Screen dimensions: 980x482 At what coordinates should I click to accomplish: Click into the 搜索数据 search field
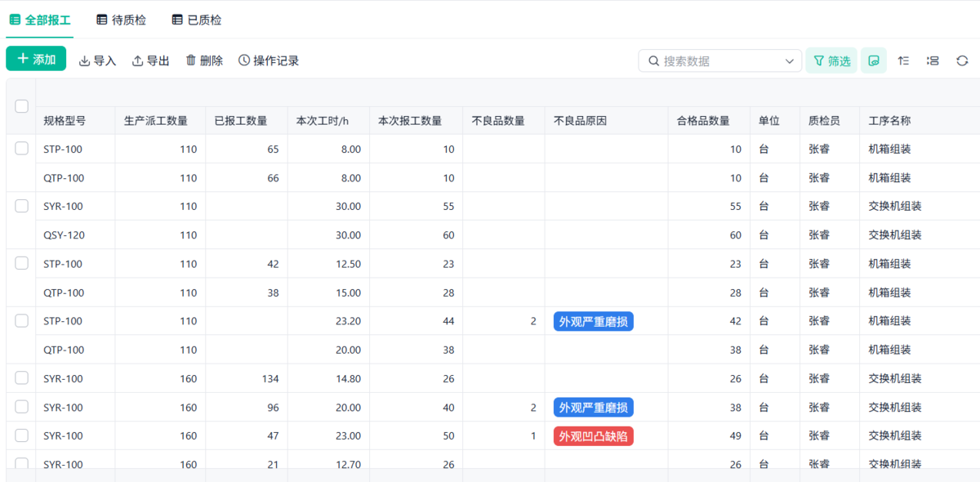[x=719, y=60]
